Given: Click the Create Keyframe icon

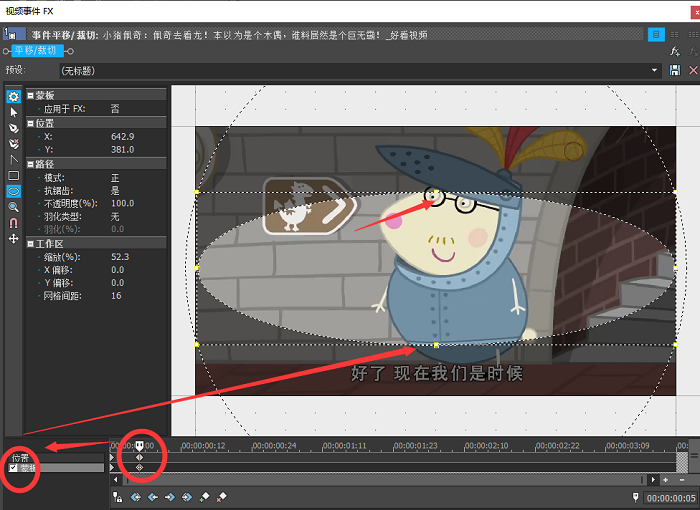Looking at the screenshot, I should tap(204, 497).
